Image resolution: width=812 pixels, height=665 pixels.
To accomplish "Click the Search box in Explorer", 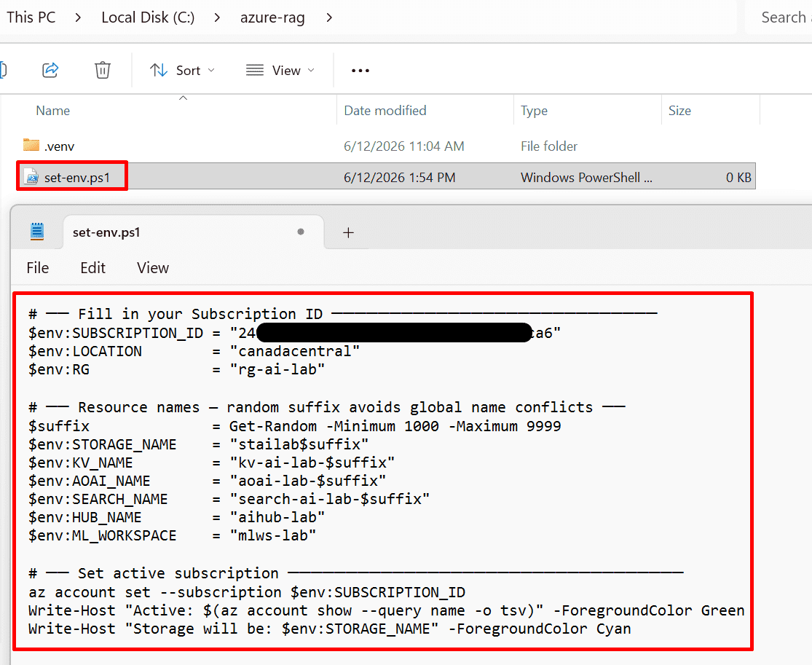I will [x=779, y=17].
